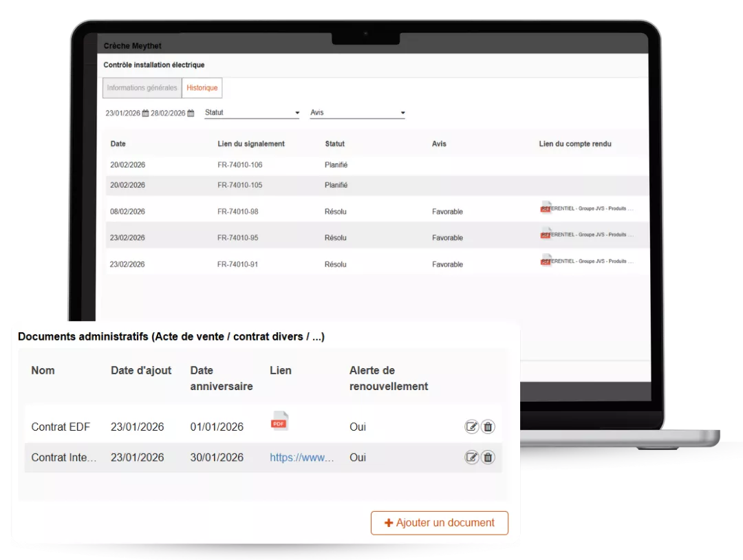Edit the Contrat Inte... document row
The height and width of the screenshot is (560, 743).
(471, 457)
